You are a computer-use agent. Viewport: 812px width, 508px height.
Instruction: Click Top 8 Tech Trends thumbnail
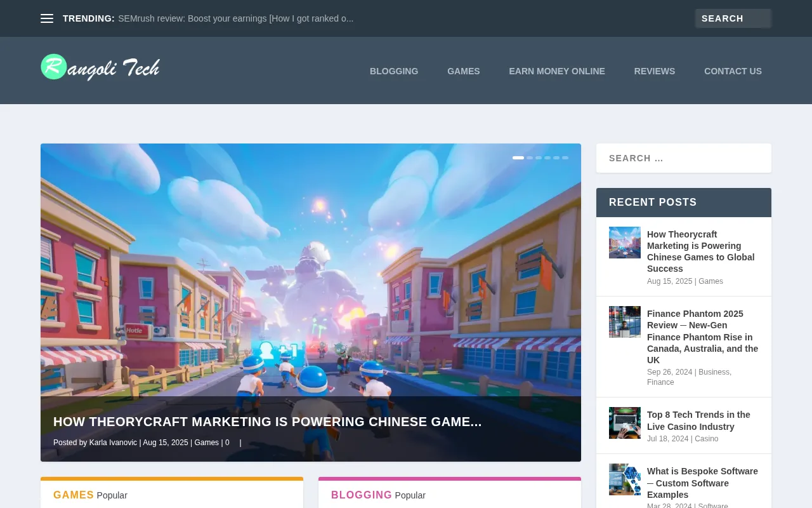click(x=624, y=423)
